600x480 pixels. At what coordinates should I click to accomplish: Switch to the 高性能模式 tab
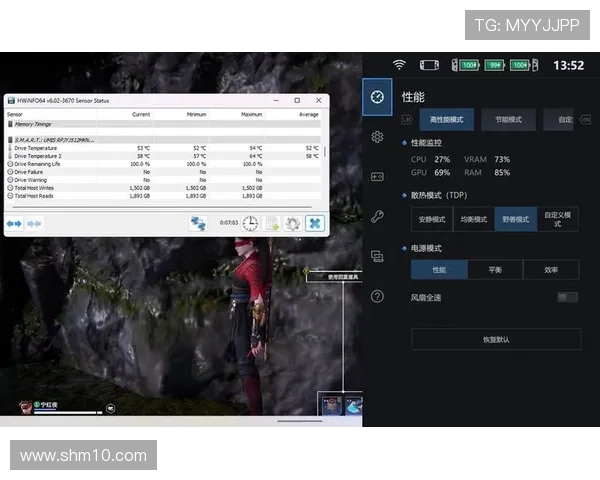446,120
